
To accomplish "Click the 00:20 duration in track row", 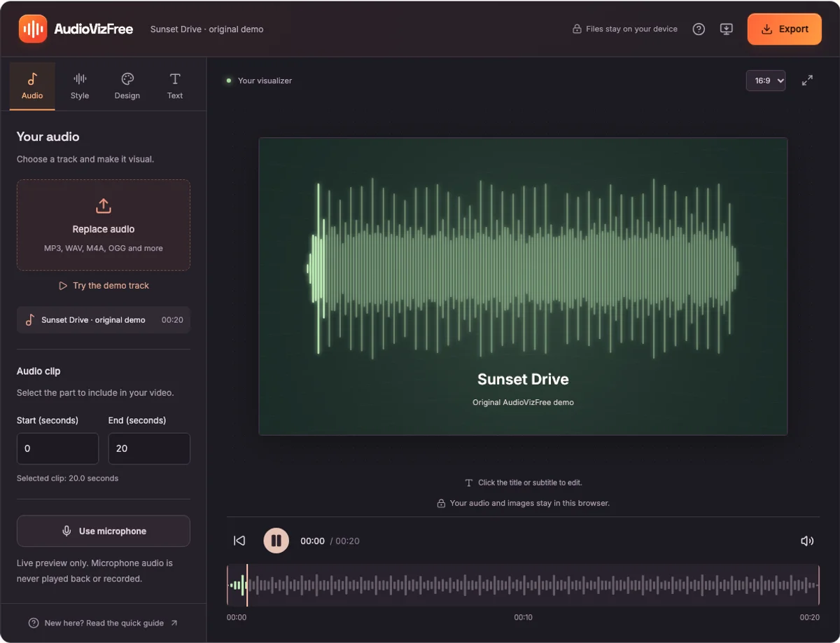I will tap(172, 320).
